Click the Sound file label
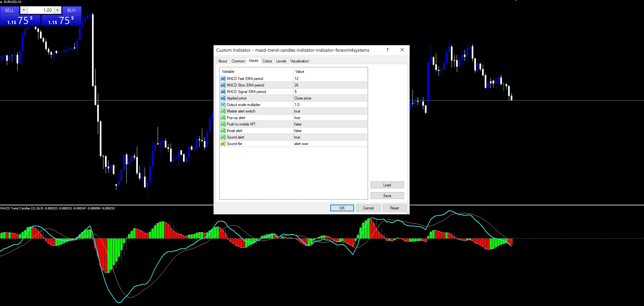Image resolution: width=644 pixels, height=306 pixels. (234, 144)
